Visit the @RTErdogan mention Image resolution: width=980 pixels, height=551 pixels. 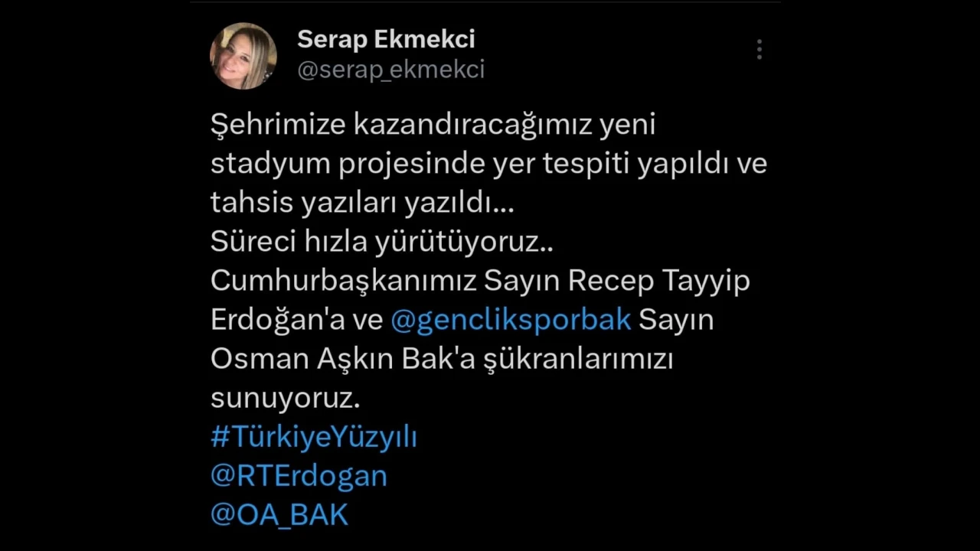coord(299,476)
